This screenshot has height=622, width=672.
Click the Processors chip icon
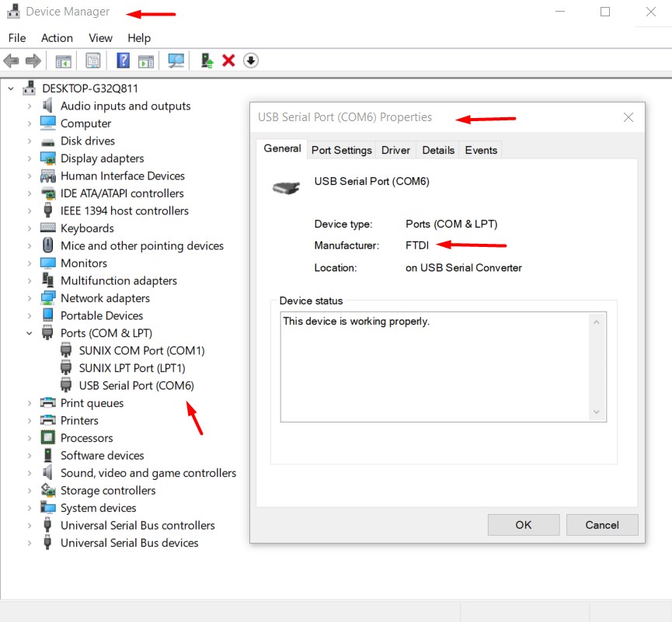[x=47, y=437]
